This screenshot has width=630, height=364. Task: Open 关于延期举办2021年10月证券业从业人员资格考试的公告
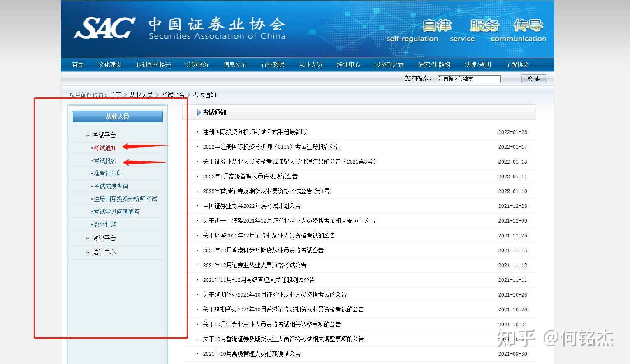(275, 295)
